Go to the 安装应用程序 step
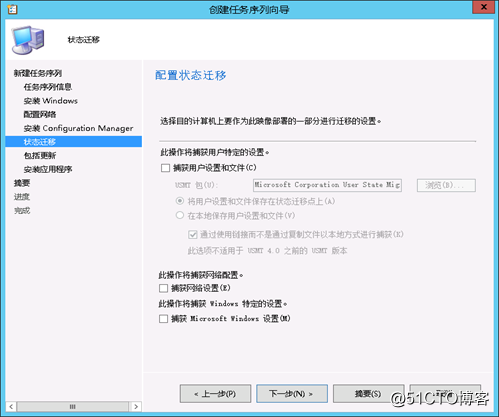This screenshot has width=499, height=417. (x=48, y=169)
